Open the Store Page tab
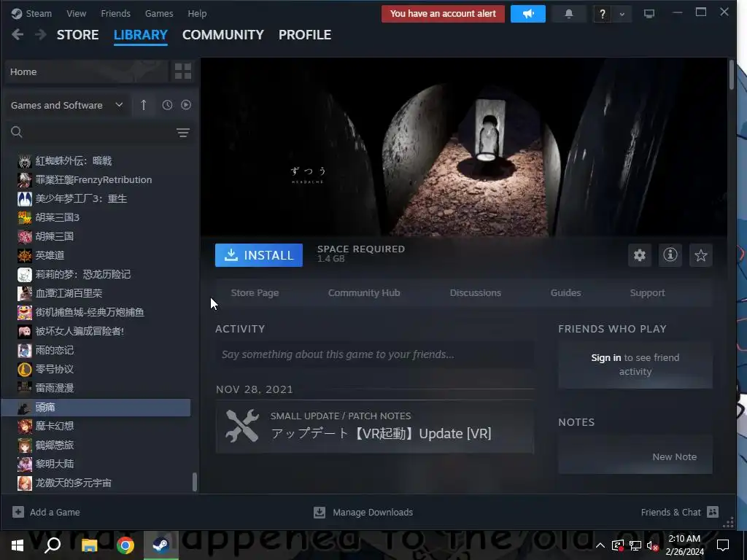 (255, 293)
